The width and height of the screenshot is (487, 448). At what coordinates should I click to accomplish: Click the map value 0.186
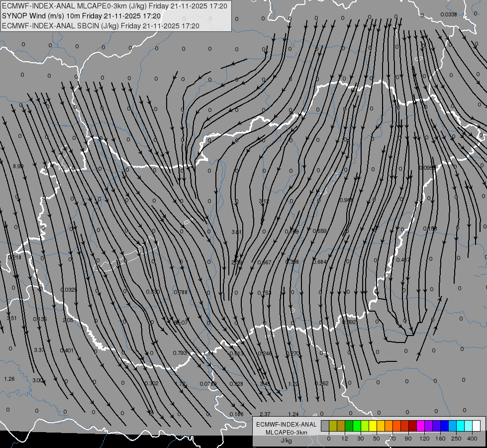click(237, 414)
